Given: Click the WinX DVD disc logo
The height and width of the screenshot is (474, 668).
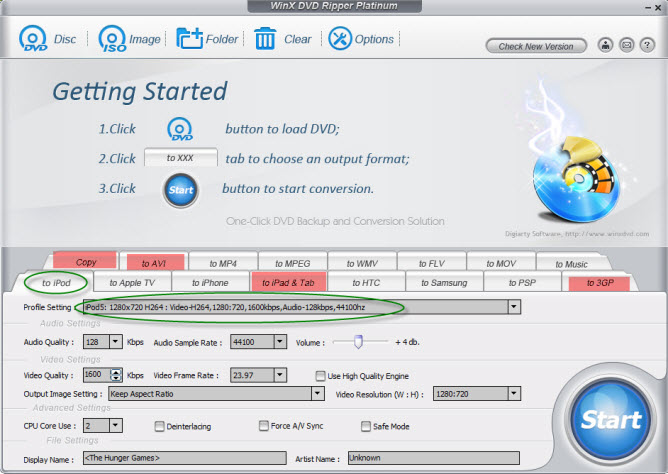Looking at the screenshot, I should pos(576,179).
